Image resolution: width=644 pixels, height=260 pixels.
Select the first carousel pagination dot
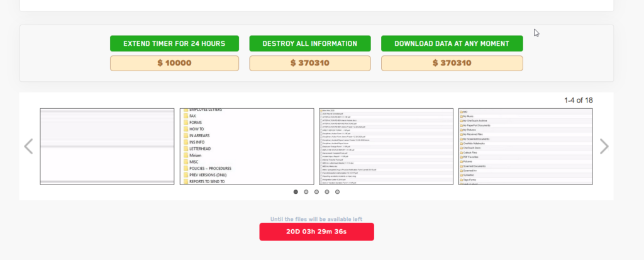coord(296,192)
